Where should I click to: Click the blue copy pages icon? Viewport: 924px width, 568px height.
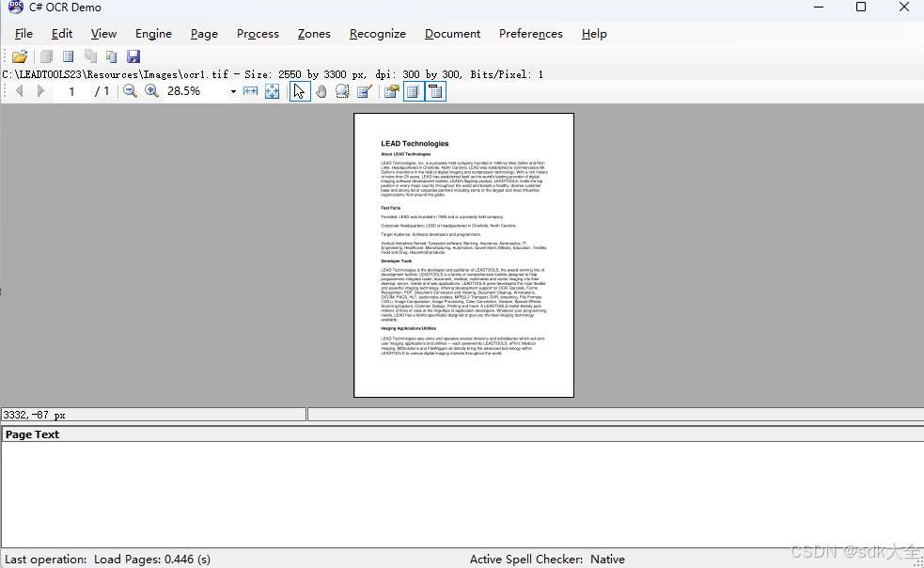tap(111, 56)
